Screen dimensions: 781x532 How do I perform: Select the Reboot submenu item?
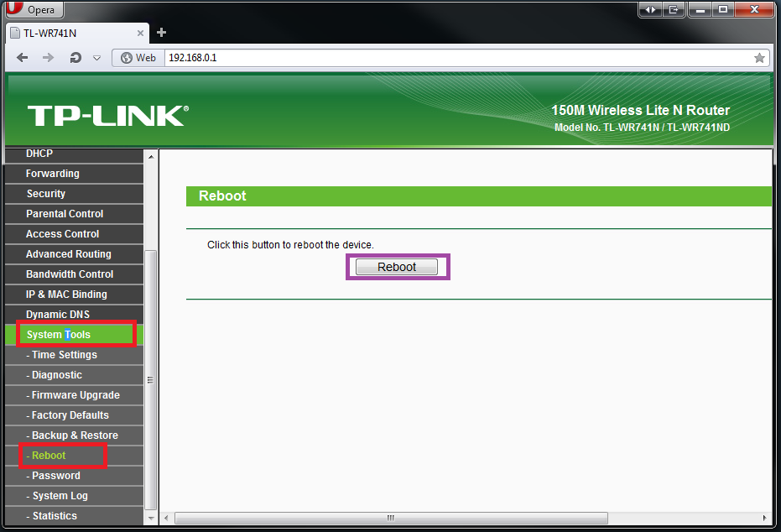point(74,456)
